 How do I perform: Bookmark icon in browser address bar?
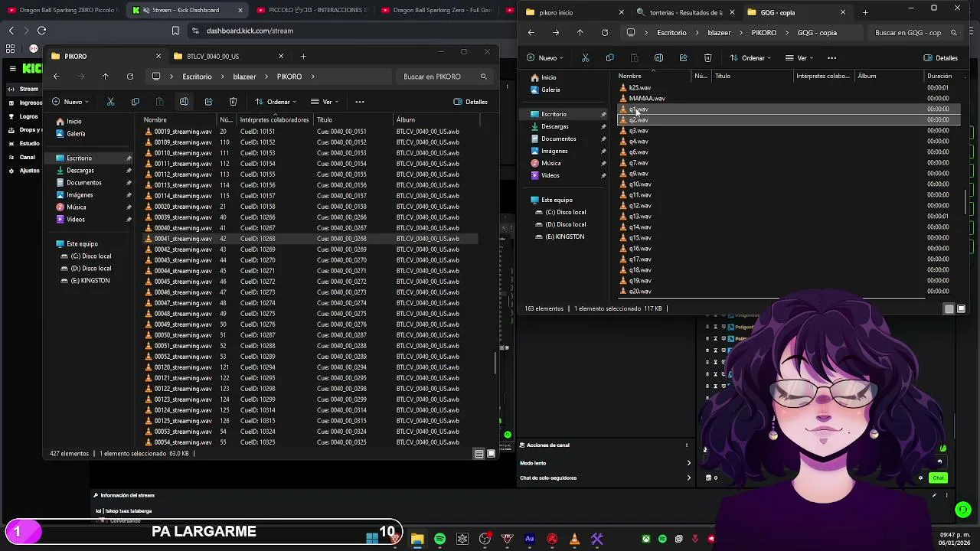point(175,31)
